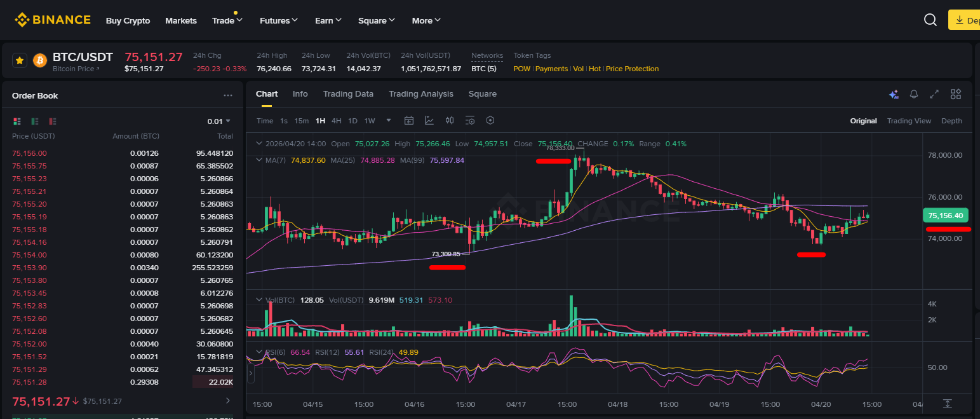This screenshot has width=980, height=419.
Task: Open the Trading Data tab
Action: [x=348, y=94]
